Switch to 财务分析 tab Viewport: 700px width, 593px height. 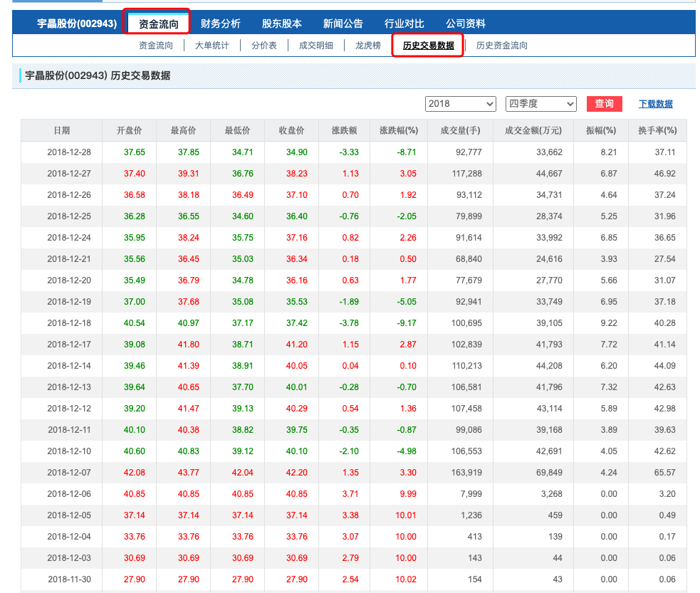click(220, 23)
